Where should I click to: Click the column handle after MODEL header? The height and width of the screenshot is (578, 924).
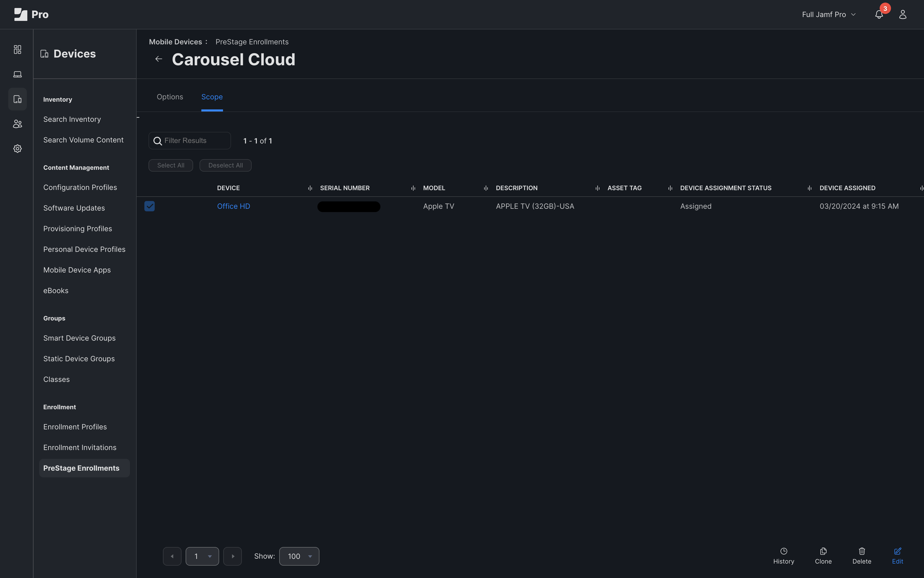tap(486, 188)
